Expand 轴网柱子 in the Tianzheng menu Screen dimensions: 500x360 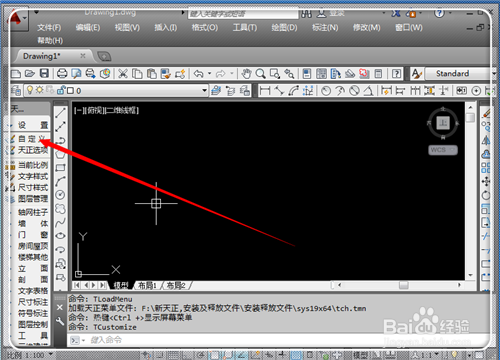coord(33,212)
